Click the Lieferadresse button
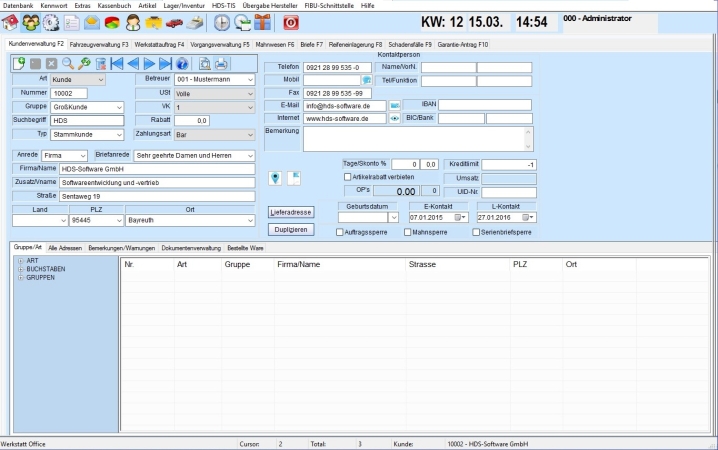 (x=292, y=212)
